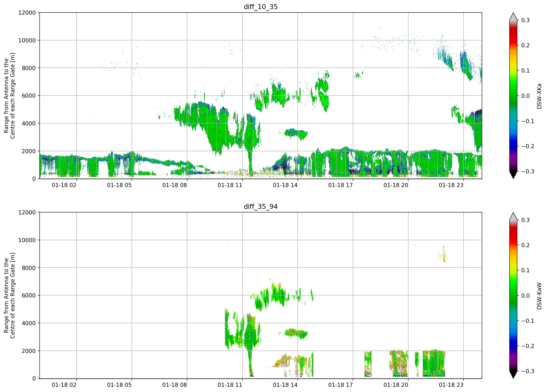Click the 0.0 tick on the DSW-XKa colorbar
This screenshot has width=546, height=392.
pos(526,96)
